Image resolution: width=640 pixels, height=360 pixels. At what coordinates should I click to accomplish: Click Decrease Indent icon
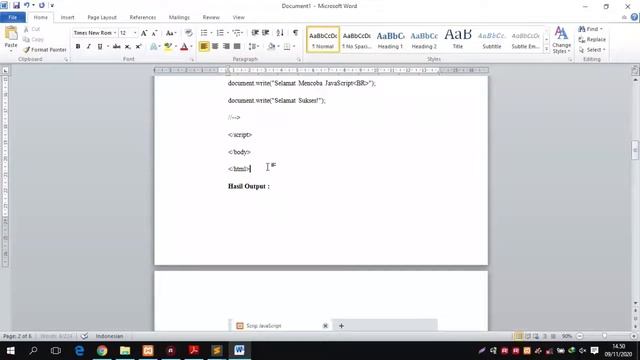tap(255, 33)
